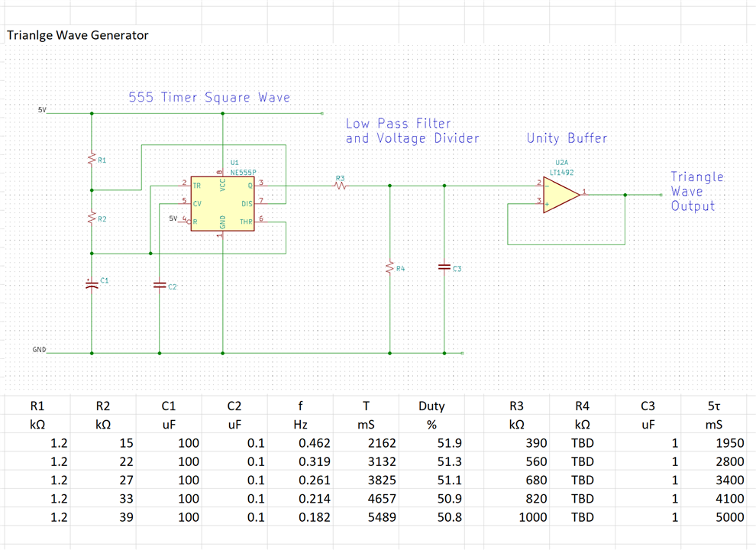Select the R3 value cell 680
756x550 pixels.
[x=516, y=480]
